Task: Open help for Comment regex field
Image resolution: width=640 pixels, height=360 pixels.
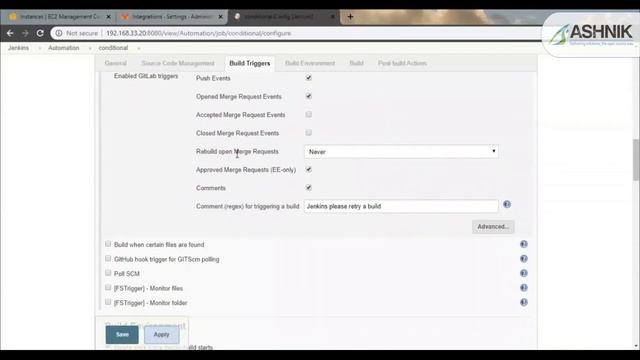Action: click(x=507, y=204)
